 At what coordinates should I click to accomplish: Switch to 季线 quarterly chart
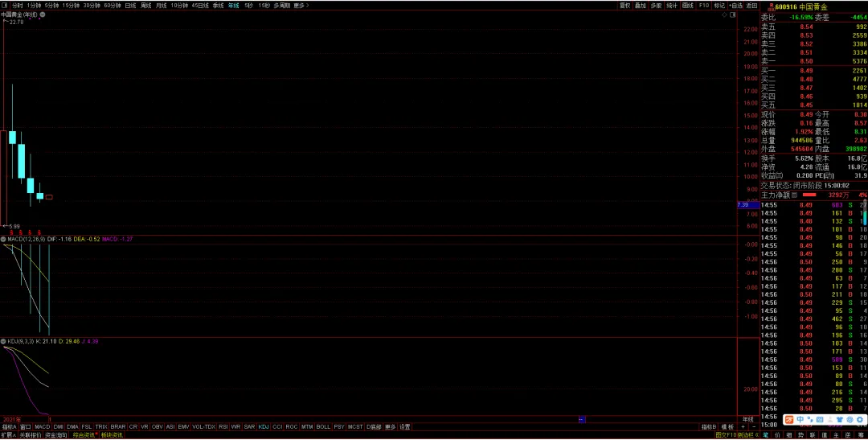click(218, 5)
